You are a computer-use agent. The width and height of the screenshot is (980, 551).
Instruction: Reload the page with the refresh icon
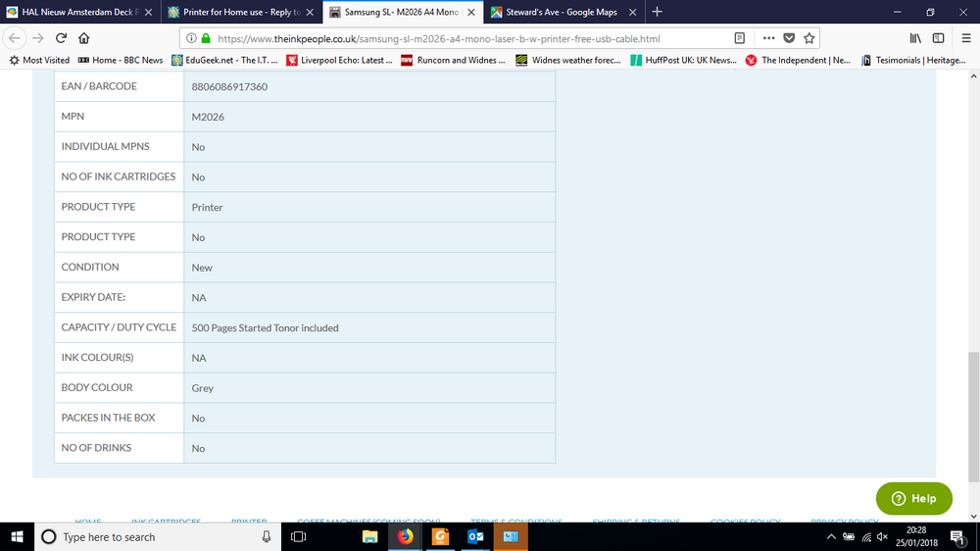(61, 38)
